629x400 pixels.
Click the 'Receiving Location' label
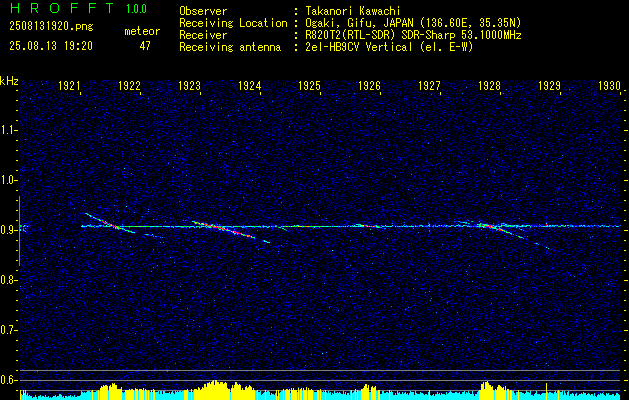233,23
